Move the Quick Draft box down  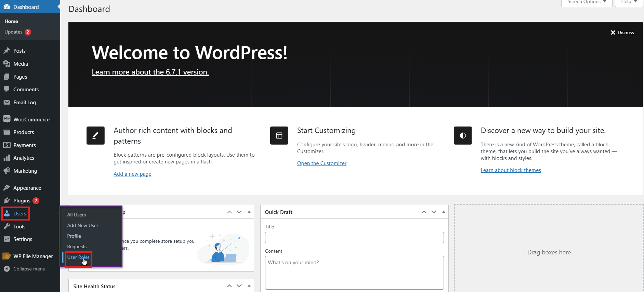point(434,212)
